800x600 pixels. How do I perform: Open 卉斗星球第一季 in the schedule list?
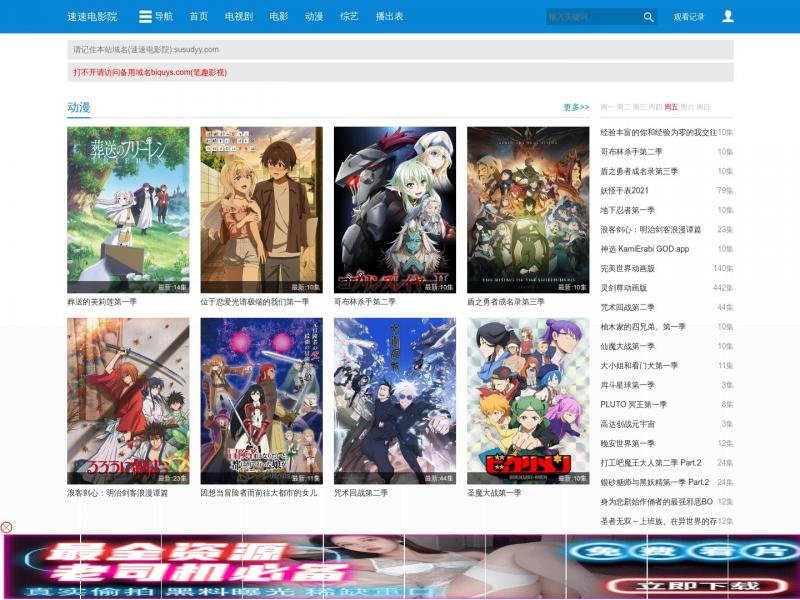pyautogui.click(x=628, y=385)
